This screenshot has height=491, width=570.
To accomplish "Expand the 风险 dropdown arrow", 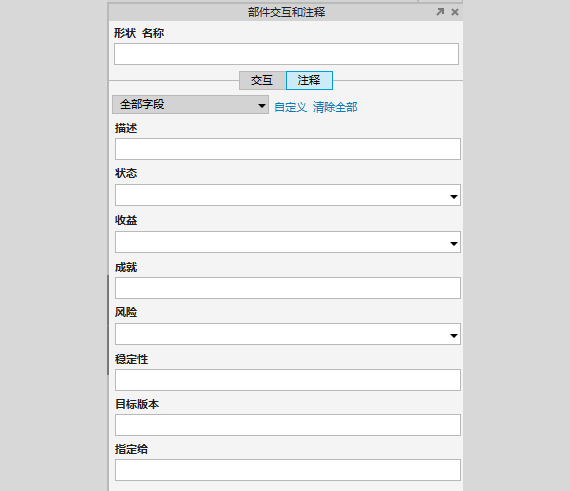I will point(454,335).
